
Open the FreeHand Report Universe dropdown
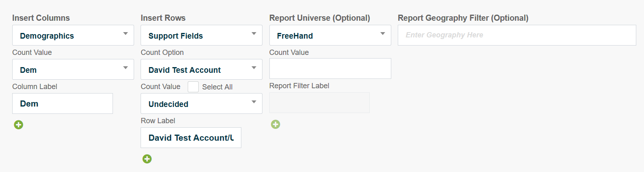point(330,35)
